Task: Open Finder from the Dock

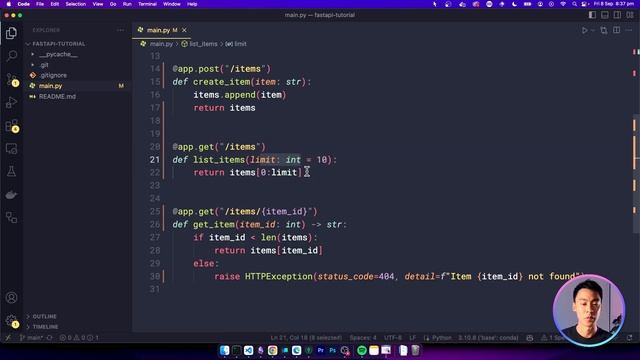Action: (x=224, y=351)
